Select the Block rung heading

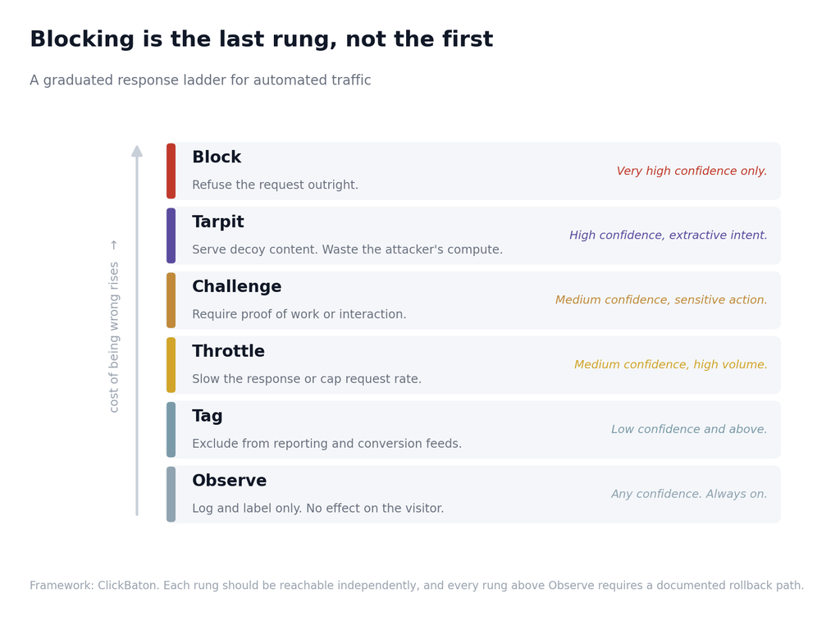(217, 157)
